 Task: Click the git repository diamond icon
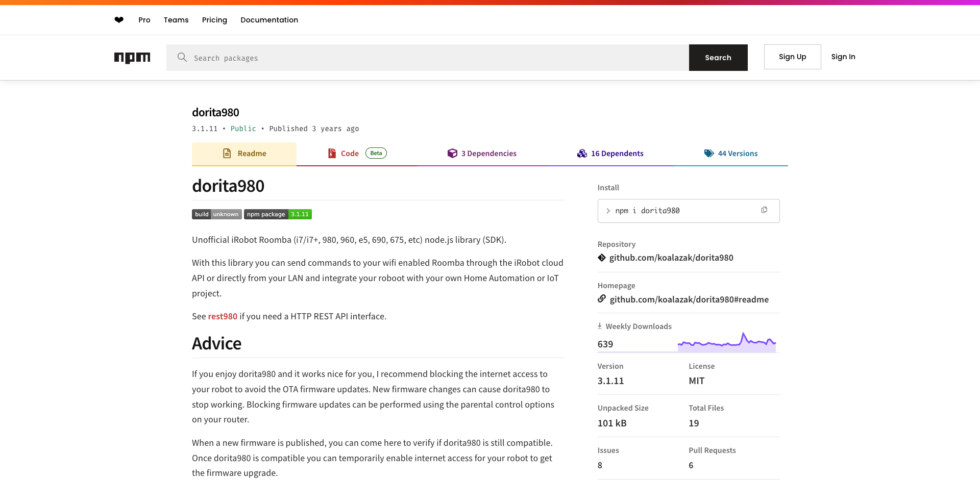pos(602,258)
